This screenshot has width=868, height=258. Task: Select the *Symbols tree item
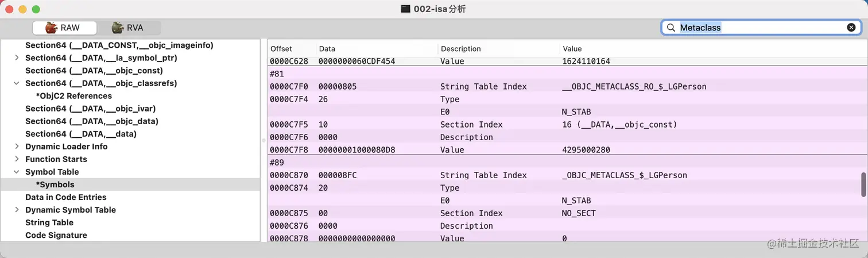pyautogui.click(x=55, y=184)
